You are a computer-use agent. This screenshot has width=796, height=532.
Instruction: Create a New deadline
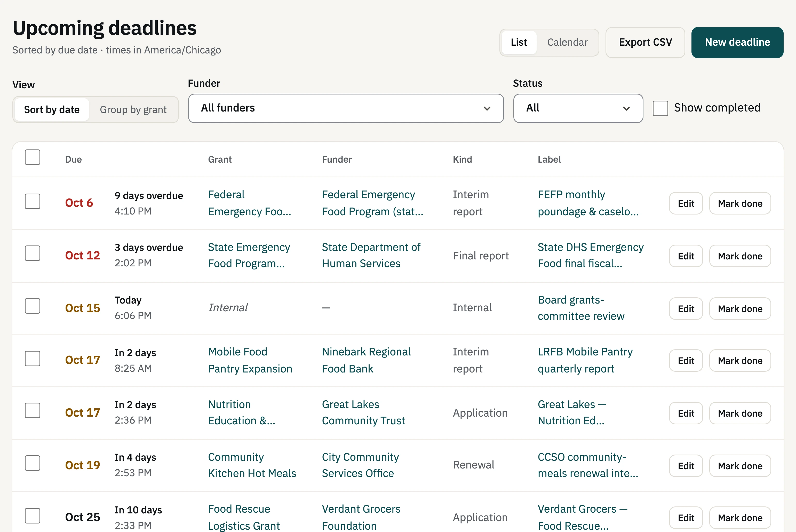[x=737, y=42]
